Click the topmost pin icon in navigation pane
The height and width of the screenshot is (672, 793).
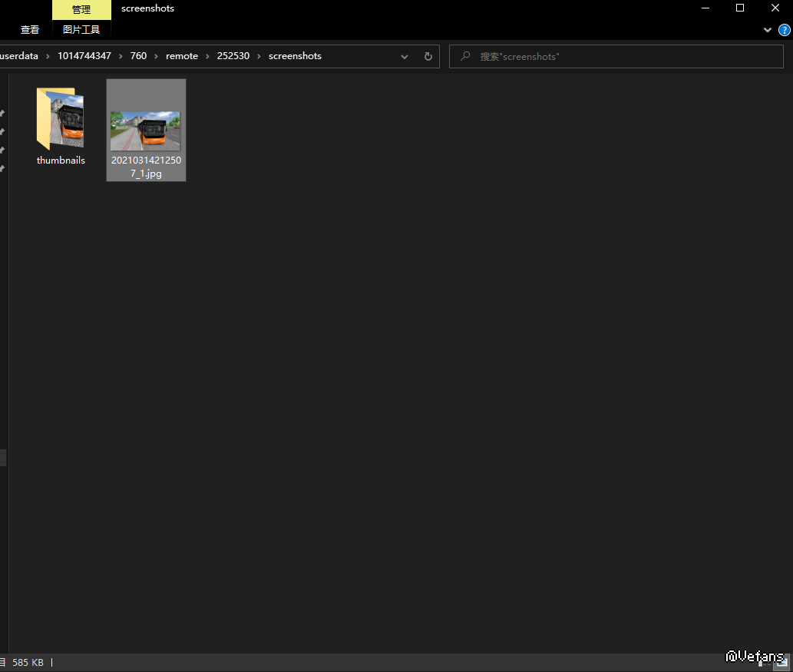[2, 114]
